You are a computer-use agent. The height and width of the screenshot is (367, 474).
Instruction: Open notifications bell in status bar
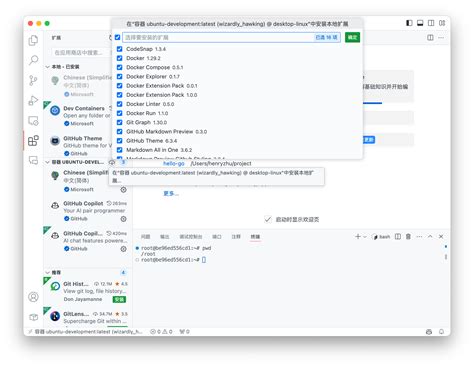click(441, 332)
